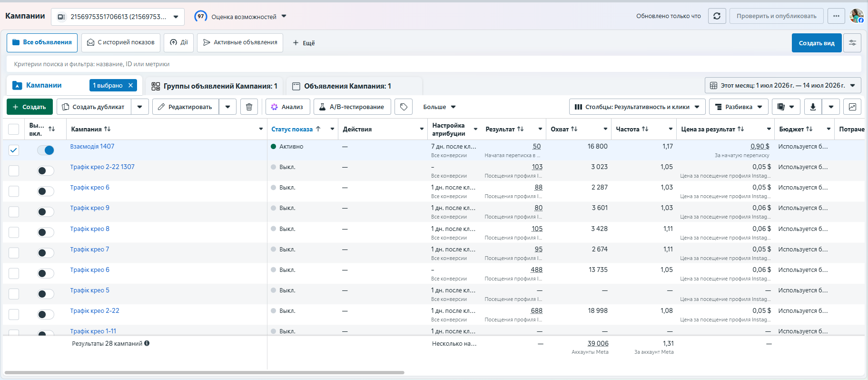Turn on the Трафік крео 8 toggle
Screen dimensions: 868x380
click(x=46, y=232)
